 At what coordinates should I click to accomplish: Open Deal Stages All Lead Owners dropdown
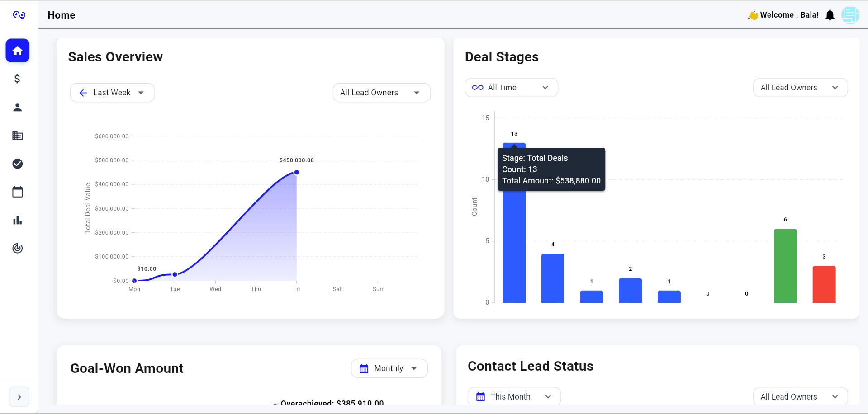(800, 88)
